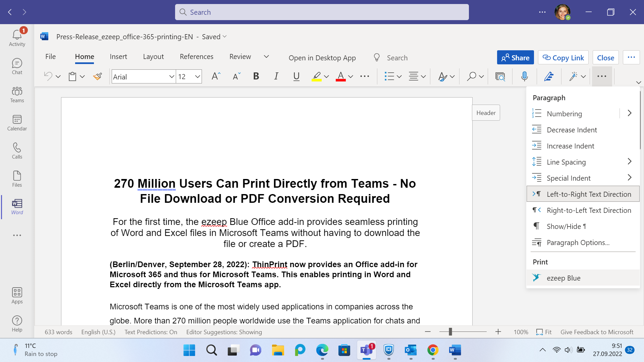644x362 pixels.
Task: Toggle bold formatting
Action: [256, 76]
